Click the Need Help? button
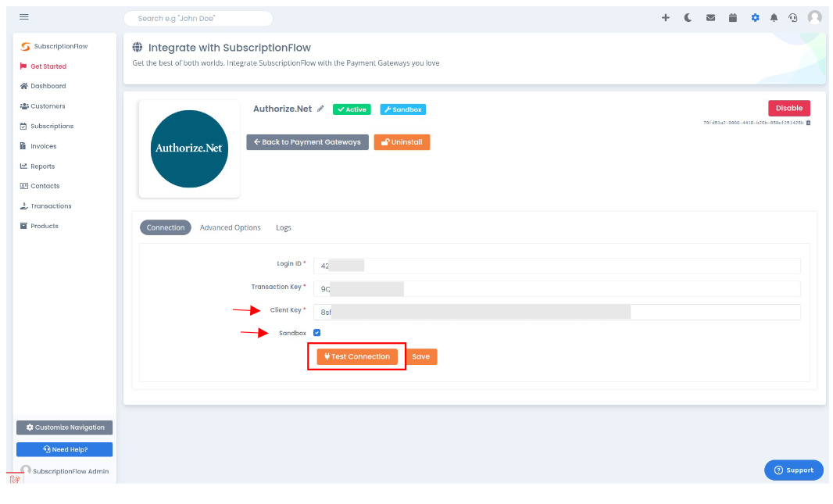 point(64,450)
